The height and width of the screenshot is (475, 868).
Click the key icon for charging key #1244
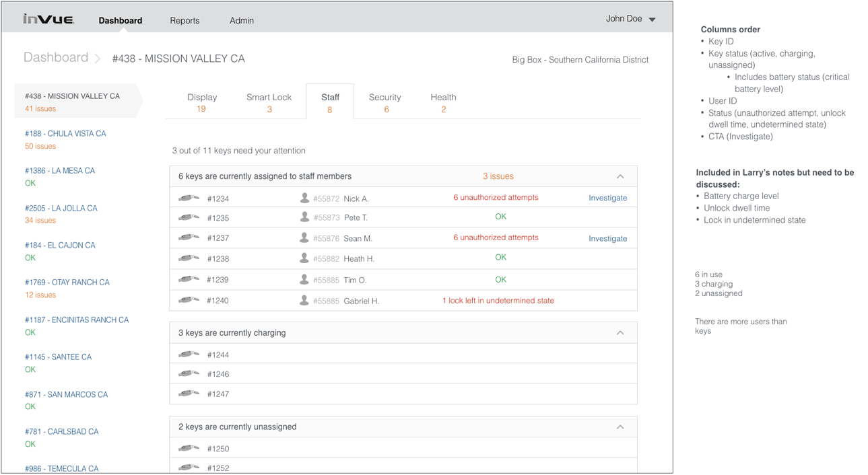tap(189, 354)
